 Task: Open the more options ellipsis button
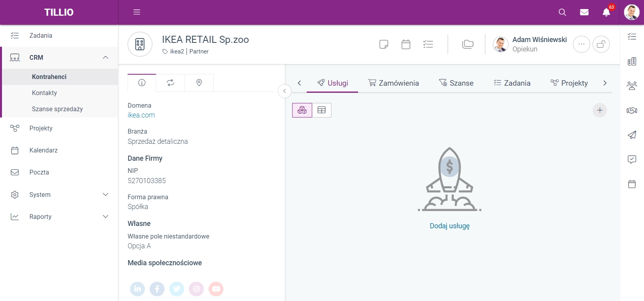tap(582, 44)
